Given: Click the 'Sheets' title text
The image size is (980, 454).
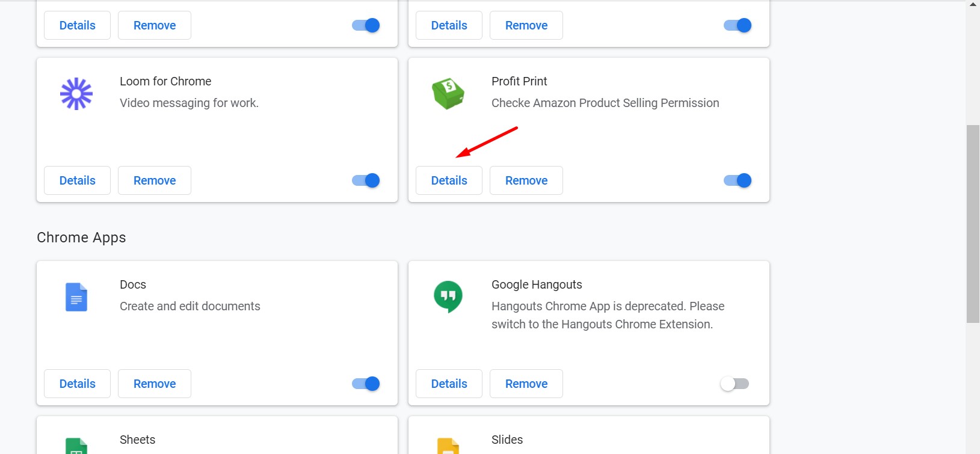Looking at the screenshot, I should tap(137, 440).
